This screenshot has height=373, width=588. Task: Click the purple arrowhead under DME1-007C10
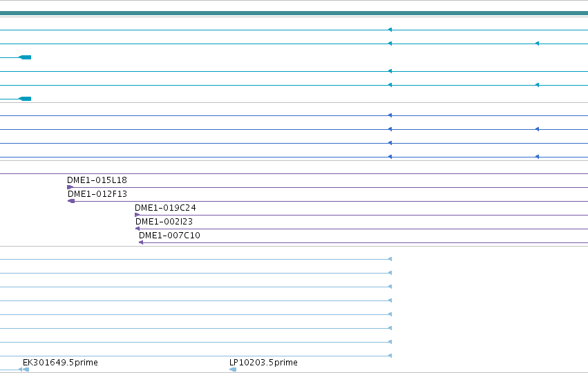click(x=141, y=242)
